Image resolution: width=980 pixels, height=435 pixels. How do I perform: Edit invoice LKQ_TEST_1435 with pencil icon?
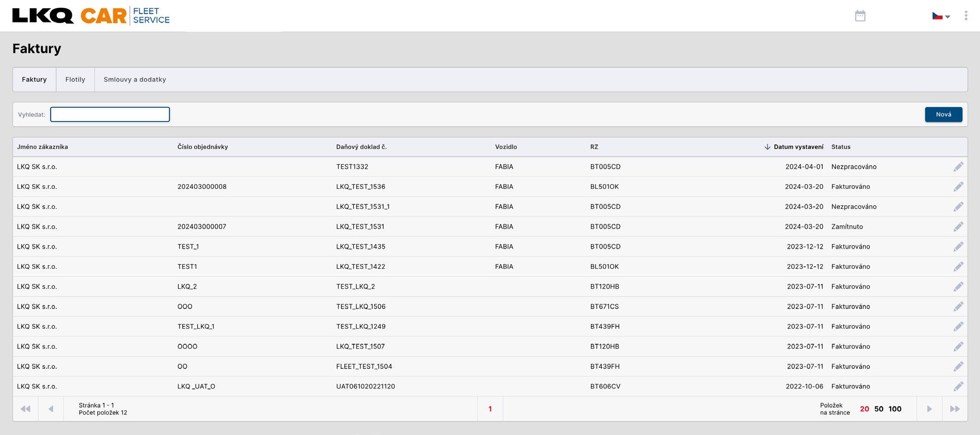click(958, 247)
